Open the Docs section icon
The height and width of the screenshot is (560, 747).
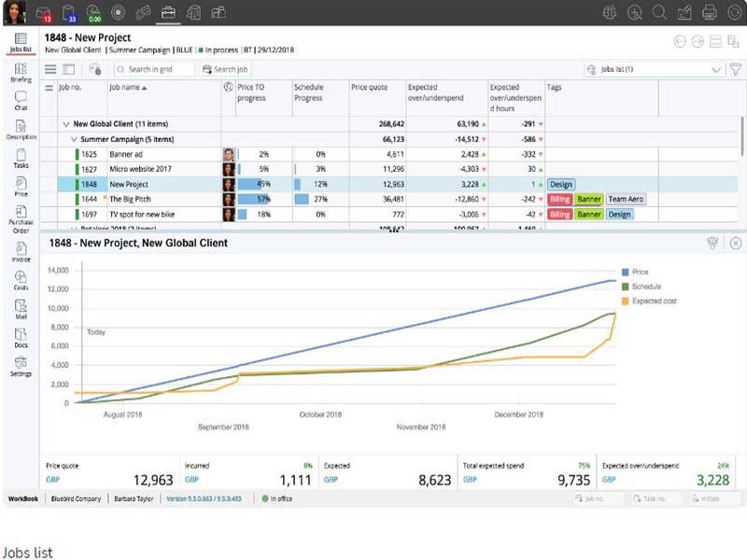[21, 337]
